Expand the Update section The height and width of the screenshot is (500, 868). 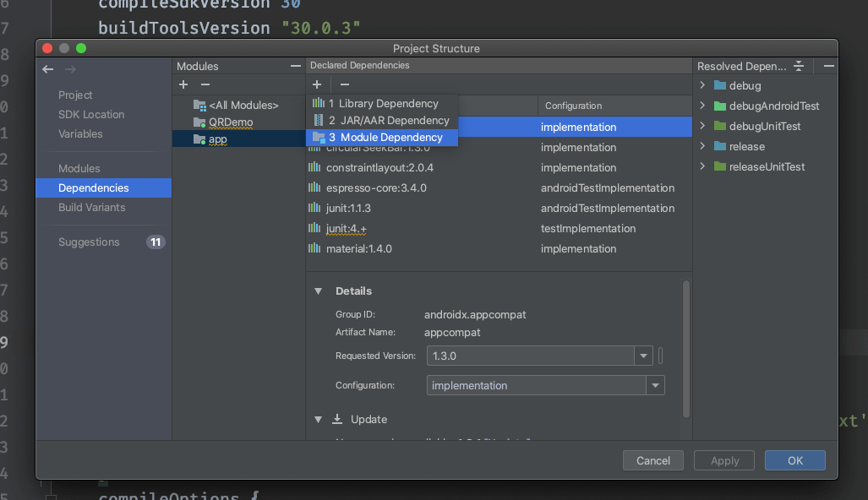[318, 419]
